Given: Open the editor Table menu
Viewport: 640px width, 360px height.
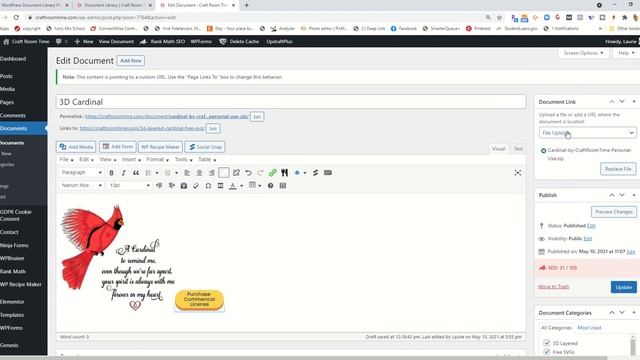Looking at the screenshot, I should [207, 160].
